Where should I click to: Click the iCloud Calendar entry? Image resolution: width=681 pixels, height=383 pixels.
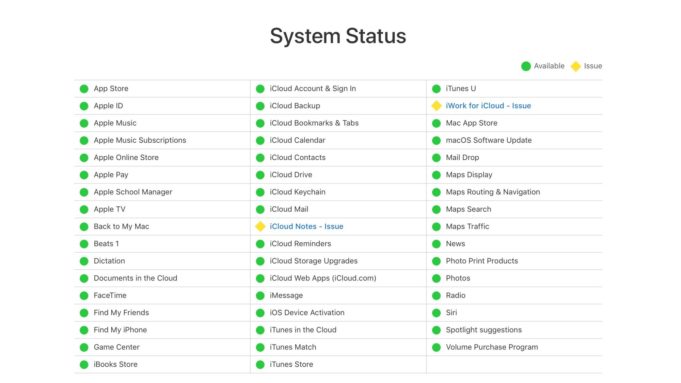[x=298, y=140]
